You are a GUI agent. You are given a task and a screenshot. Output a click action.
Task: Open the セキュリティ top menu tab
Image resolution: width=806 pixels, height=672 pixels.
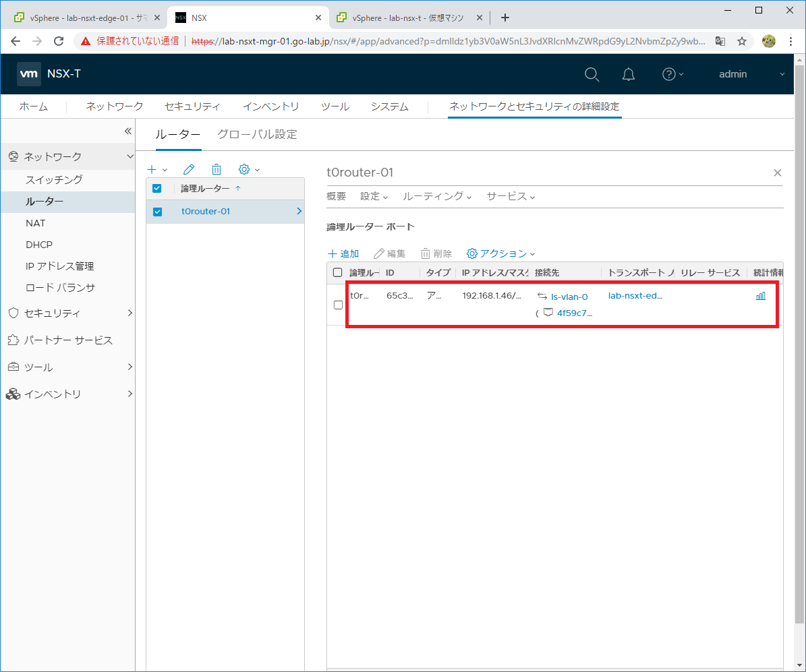pos(192,107)
